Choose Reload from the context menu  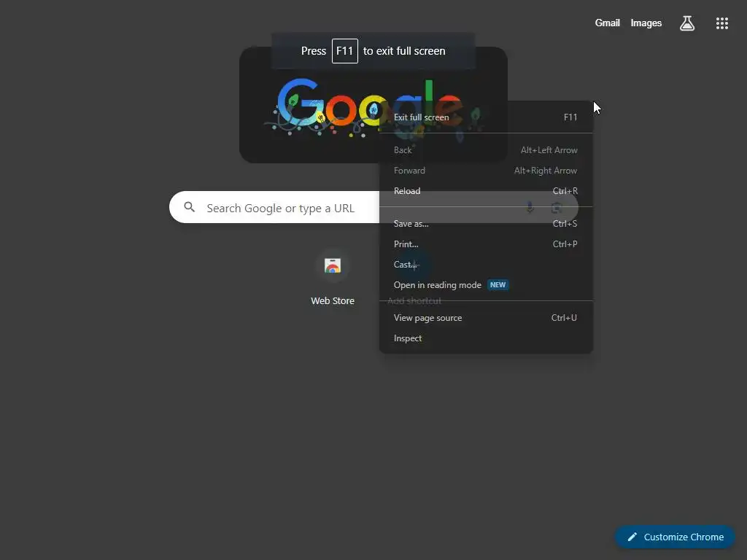click(x=486, y=191)
